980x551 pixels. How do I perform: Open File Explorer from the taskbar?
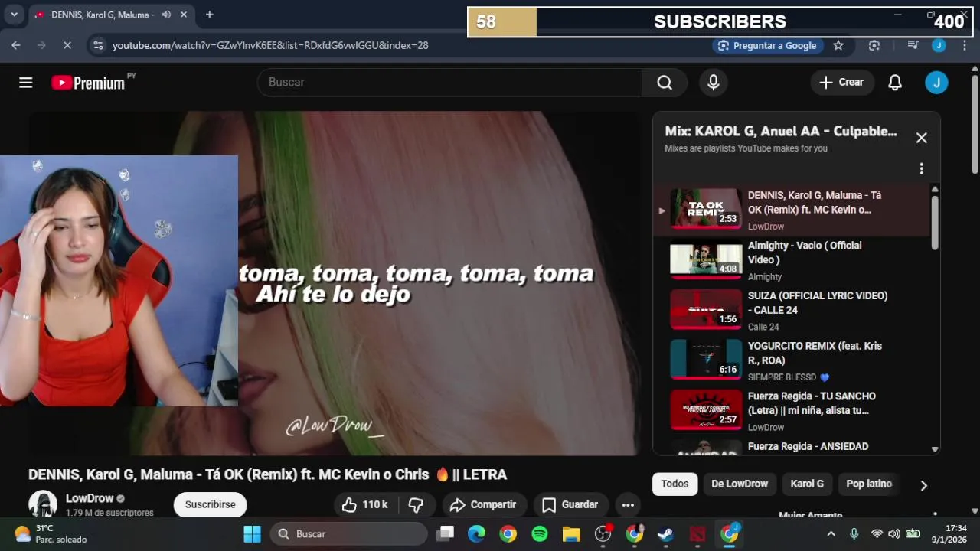571,533
